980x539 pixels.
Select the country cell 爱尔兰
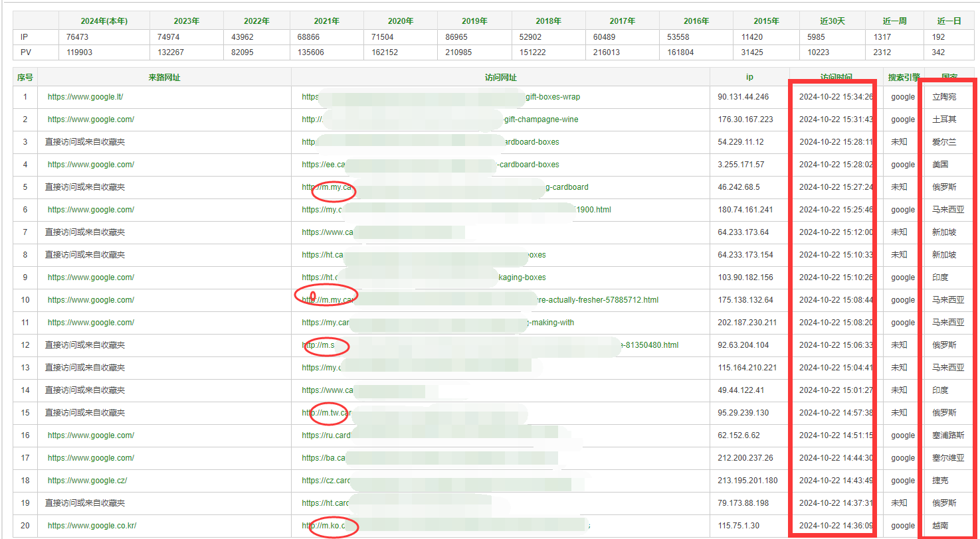pos(944,142)
